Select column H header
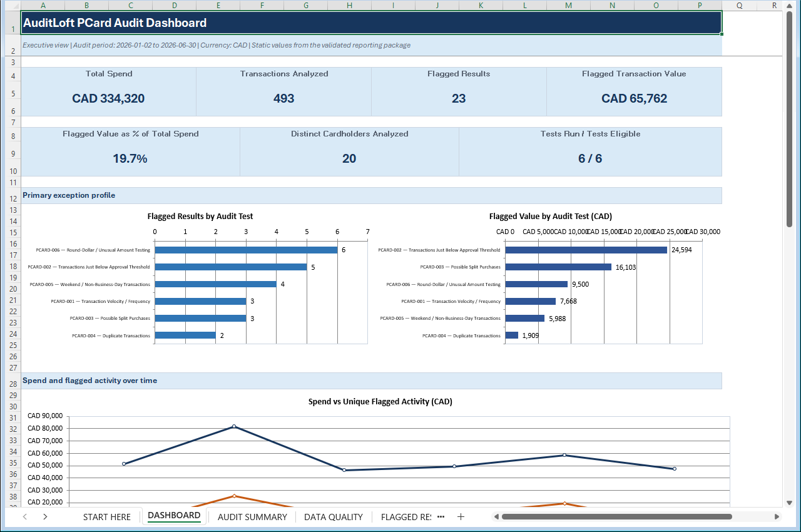 click(x=349, y=5)
